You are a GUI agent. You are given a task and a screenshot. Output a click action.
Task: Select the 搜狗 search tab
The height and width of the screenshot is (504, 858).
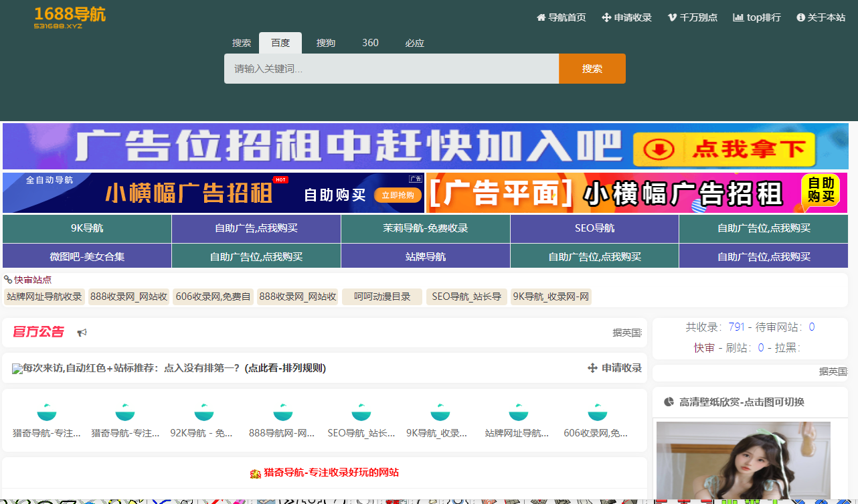(326, 43)
